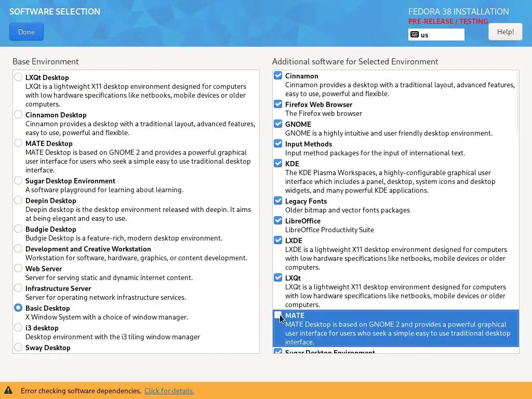The width and height of the screenshot is (532, 399).
Task: Click The Firefox web browser description
Action: tap(323, 113)
